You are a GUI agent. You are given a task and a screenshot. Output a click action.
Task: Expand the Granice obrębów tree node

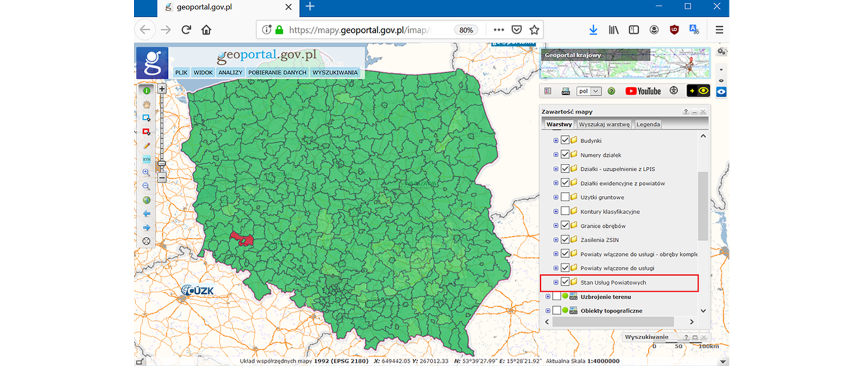[x=556, y=225]
